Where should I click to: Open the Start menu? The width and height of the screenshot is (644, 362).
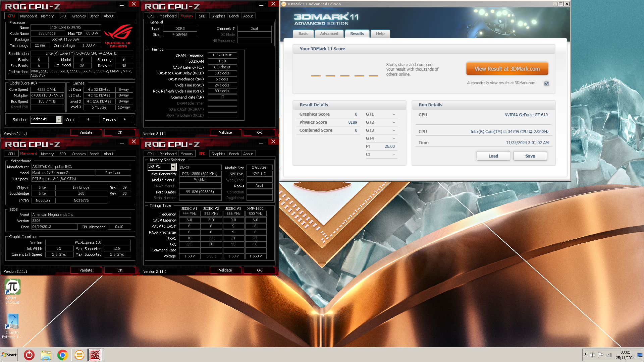pyautogui.click(x=9, y=355)
